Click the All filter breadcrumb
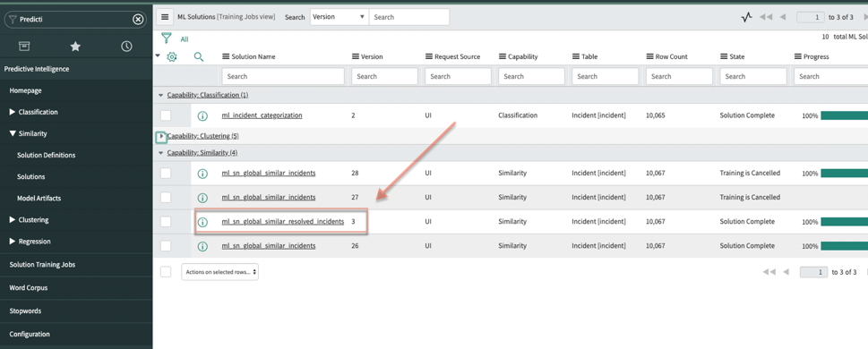 point(185,39)
